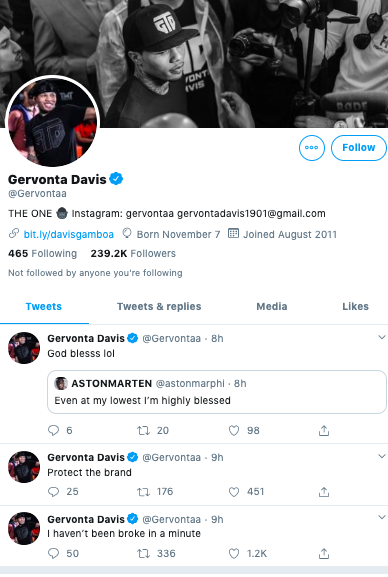Reply to "I haven't been broke in a minute"

point(54,553)
